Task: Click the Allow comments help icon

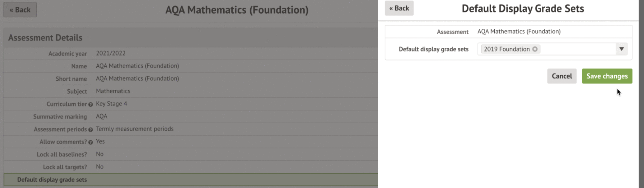Action: click(91, 142)
